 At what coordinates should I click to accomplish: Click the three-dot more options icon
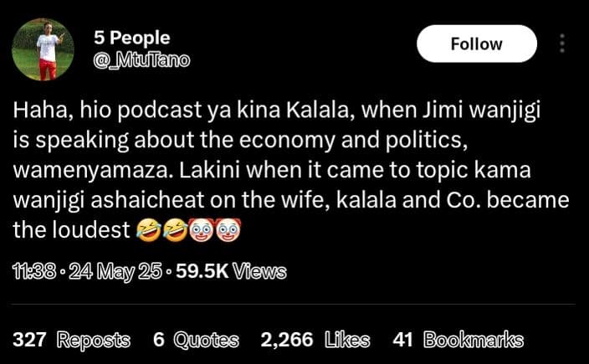pos(562,44)
